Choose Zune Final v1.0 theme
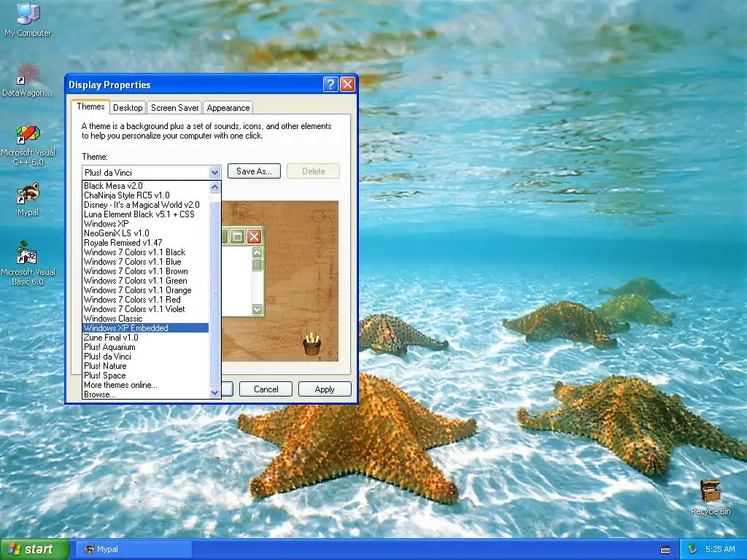 click(146, 338)
